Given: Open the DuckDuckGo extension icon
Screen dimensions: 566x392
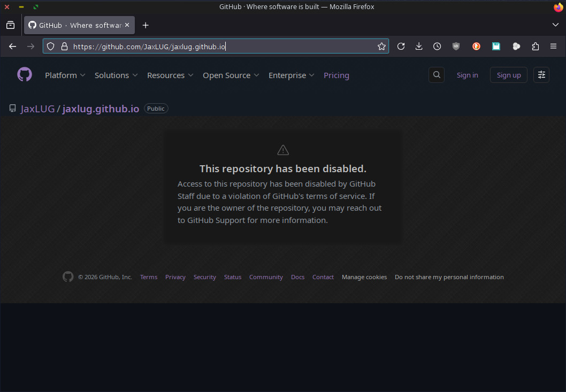Looking at the screenshot, I should [x=477, y=46].
